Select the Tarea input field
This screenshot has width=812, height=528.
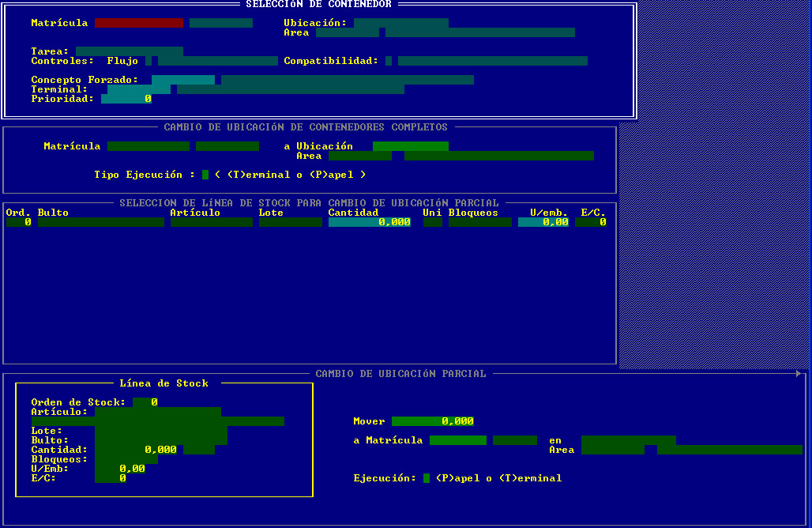click(x=129, y=51)
